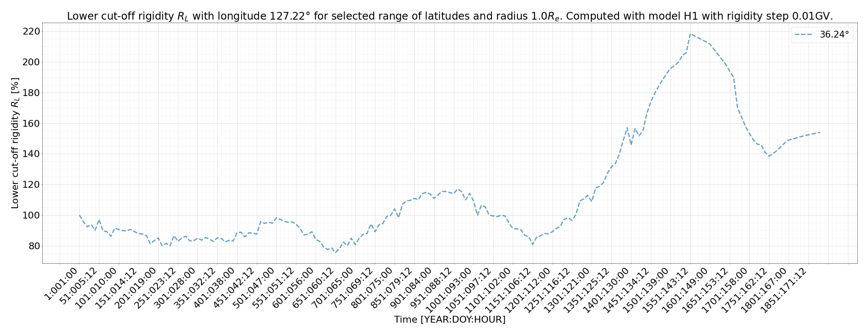Click x-axis tick label 601:056:00

tap(293, 288)
